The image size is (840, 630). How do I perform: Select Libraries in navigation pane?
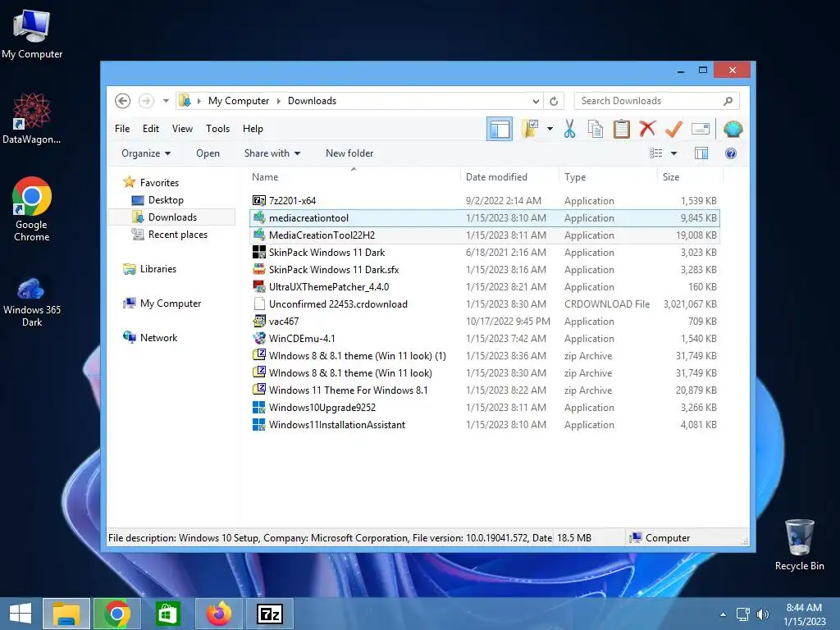click(x=158, y=269)
